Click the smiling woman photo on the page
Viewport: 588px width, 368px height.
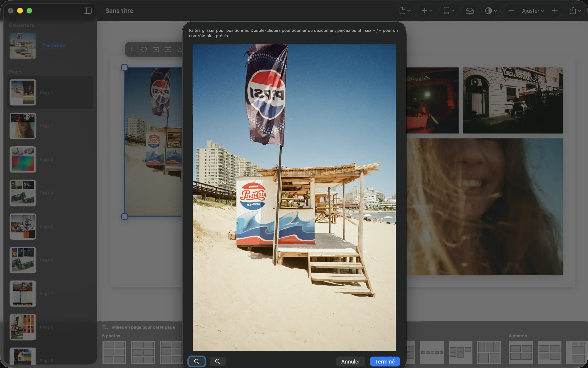[x=484, y=207]
